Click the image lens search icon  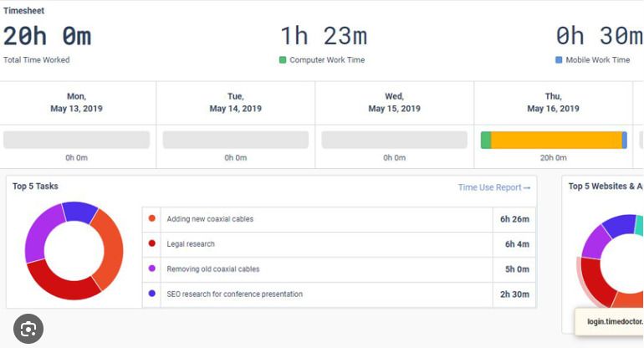point(28,329)
